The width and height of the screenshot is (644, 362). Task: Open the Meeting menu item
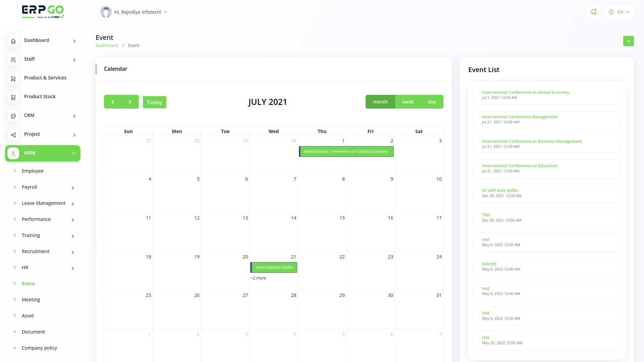click(x=31, y=300)
